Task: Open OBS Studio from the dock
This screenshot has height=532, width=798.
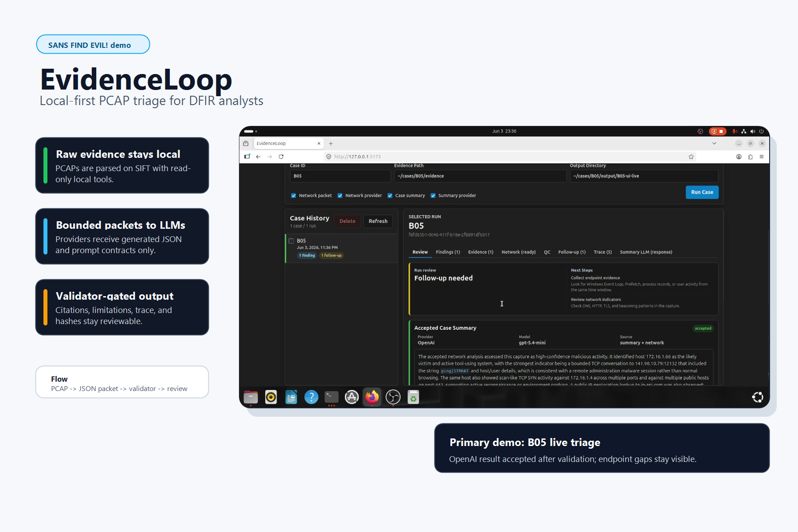Action: pyautogui.click(x=393, y=397)
